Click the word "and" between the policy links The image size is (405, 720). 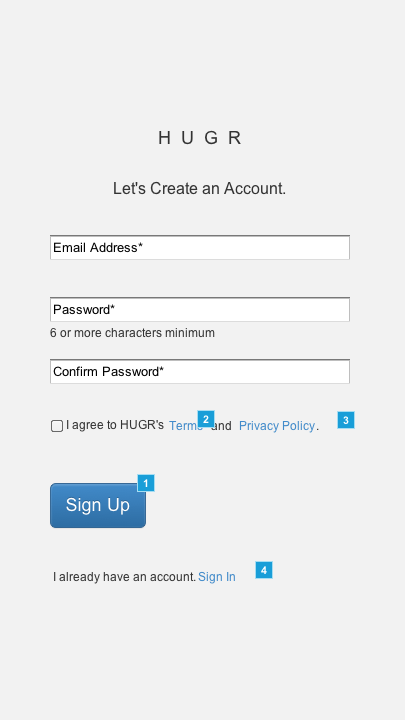221,426
